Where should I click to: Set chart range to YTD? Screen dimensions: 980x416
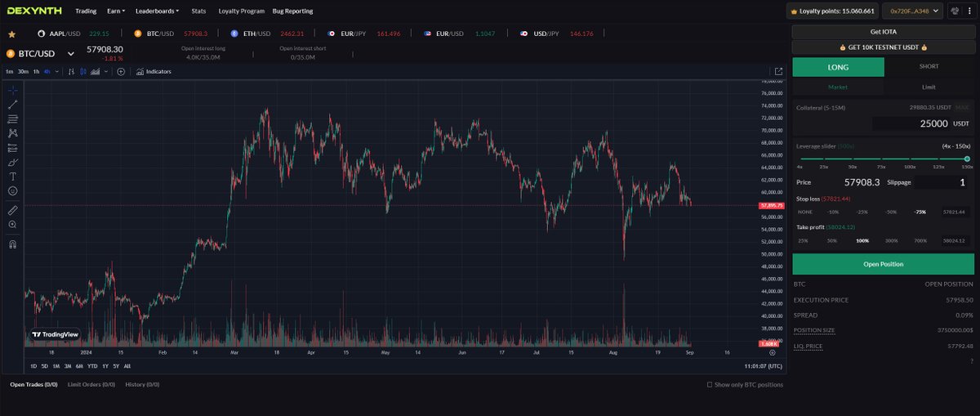92,365
